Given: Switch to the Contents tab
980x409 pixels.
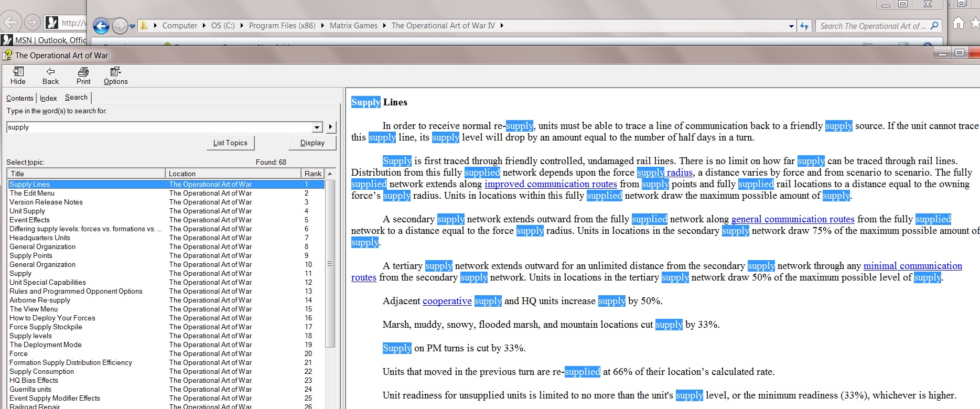Looking at the screenshot, I should click(x=20, y=98).
